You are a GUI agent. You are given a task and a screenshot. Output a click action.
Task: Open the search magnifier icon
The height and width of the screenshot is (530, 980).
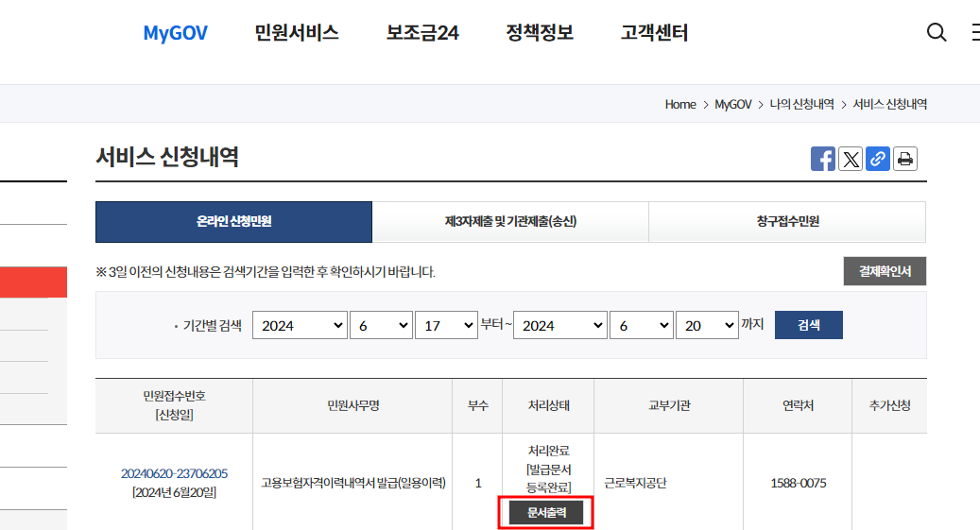coord(936,32)
